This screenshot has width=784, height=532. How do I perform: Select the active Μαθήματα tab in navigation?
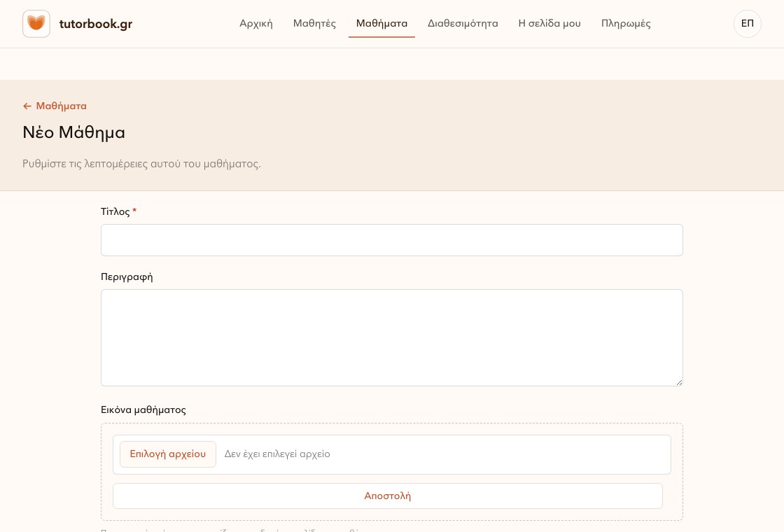pyautogui.click(x=381, y=24)
